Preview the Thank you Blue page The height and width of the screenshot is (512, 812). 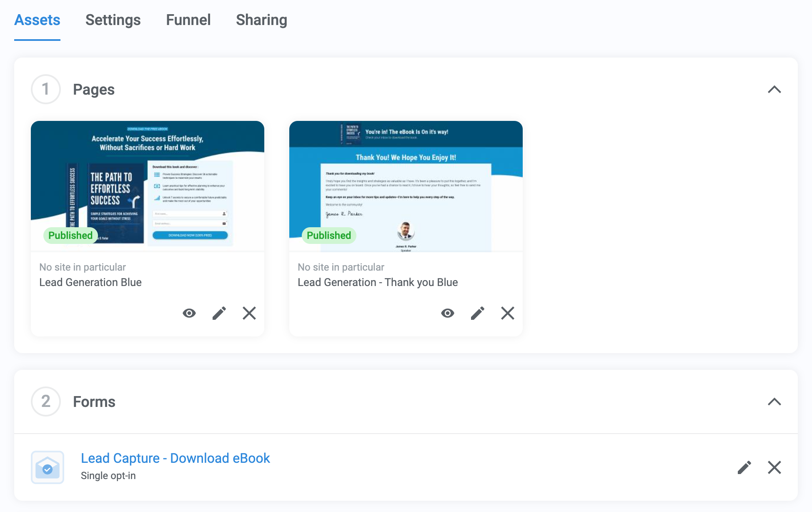(x=448, y=313)
